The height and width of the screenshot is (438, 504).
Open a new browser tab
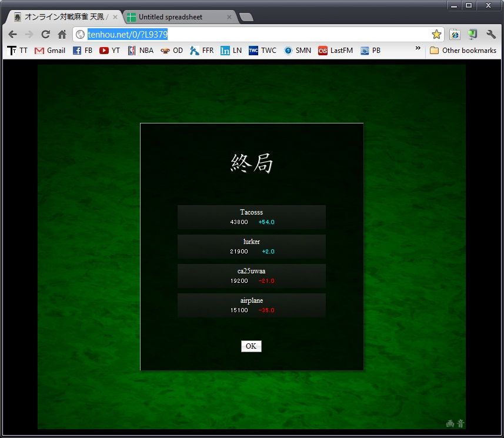pos(246,17)
